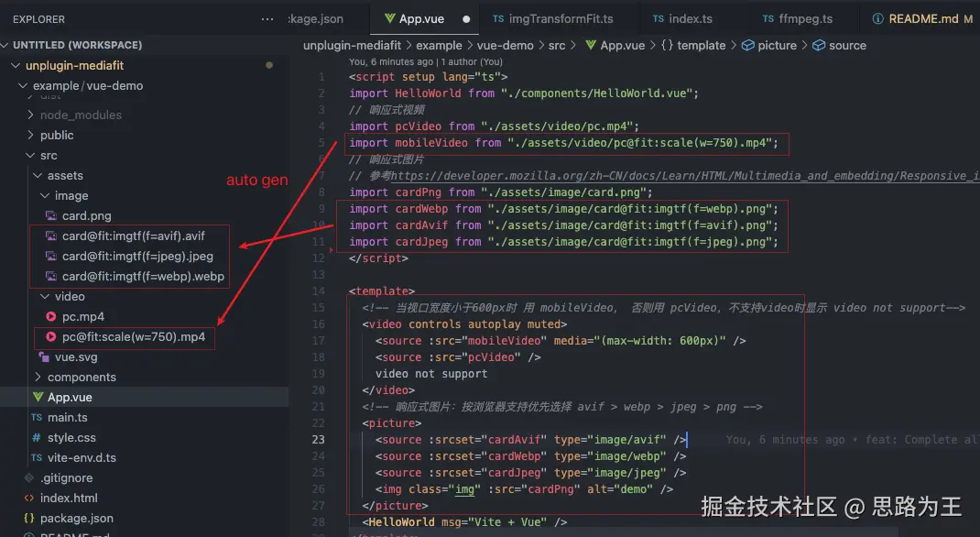Click the Vue icon beside App.vue in breadcrumbs

click(x=592, y=45)
